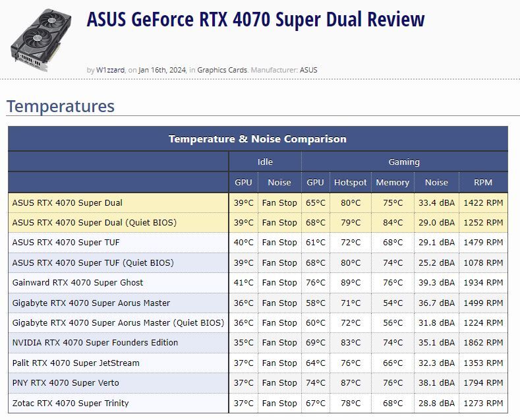Image resolution: width=520 pixels, height=420 pixels.
Task: Select the ASUS RTX 4070 Super Dual row
Action: click(67, 203)
